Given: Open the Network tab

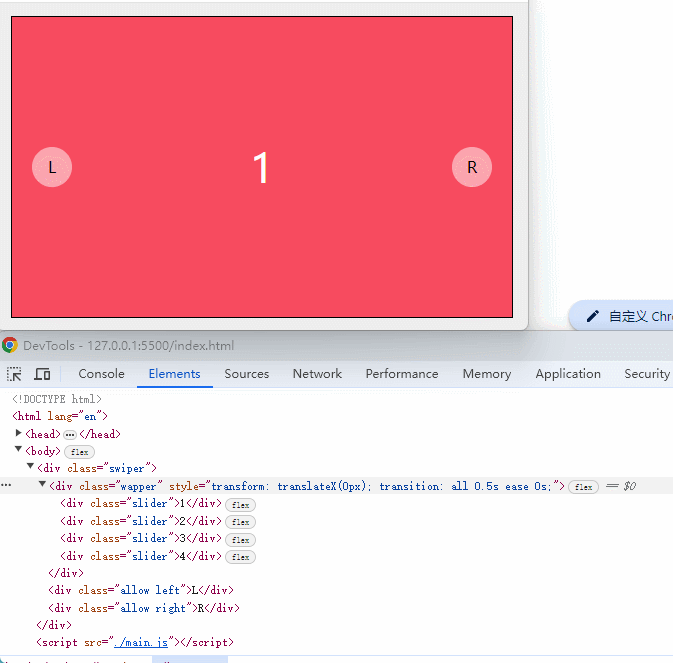Looking at the screenshot, I should pos(317,374).
